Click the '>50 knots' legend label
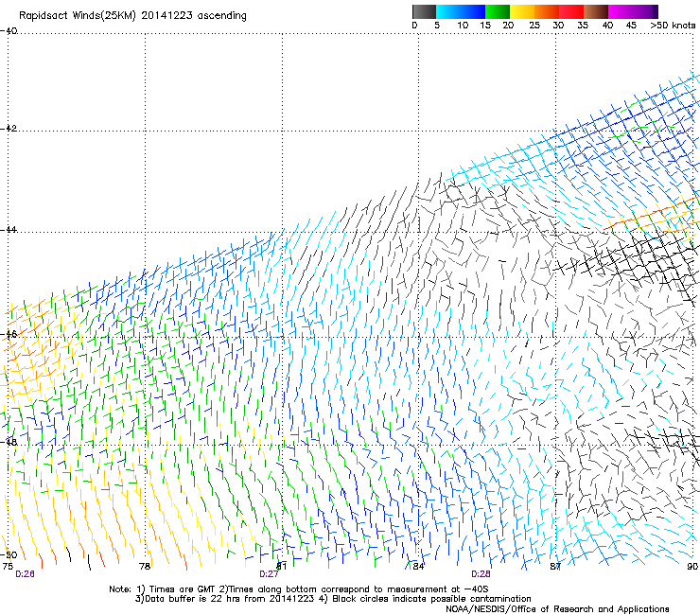This screenshot has height=615, width=700. [x=673, y=26]
